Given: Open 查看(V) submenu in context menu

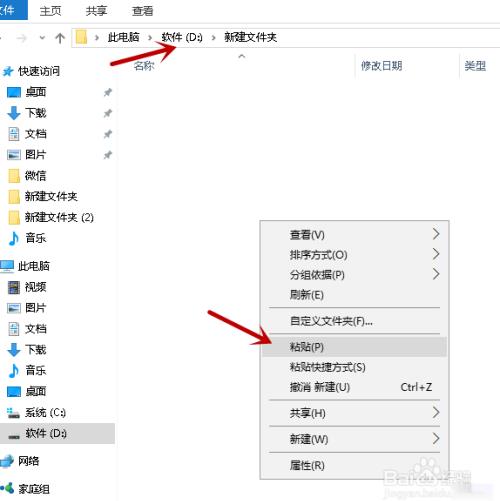Looking at the screenshot, I should [354, 235].
